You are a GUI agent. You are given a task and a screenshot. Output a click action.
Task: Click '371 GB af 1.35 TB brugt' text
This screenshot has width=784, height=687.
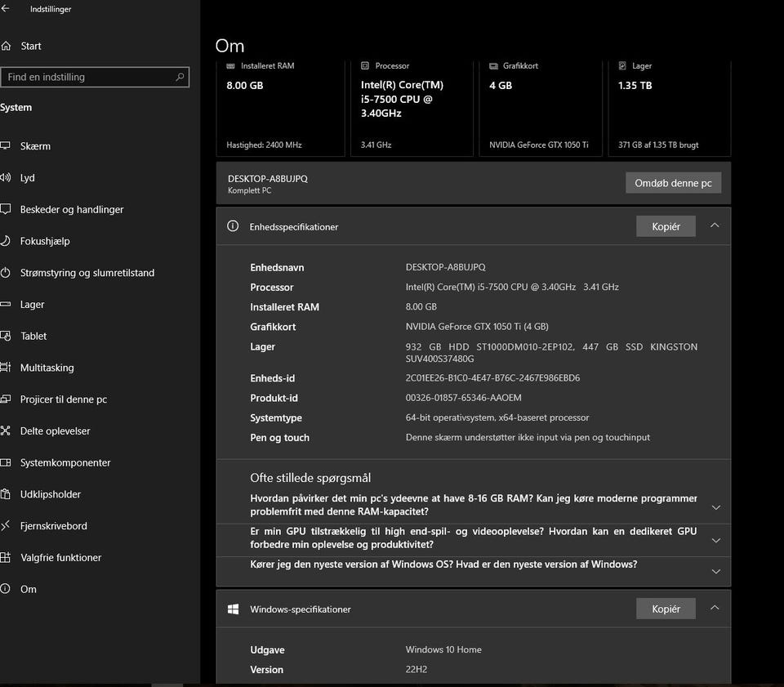(658, 145)
